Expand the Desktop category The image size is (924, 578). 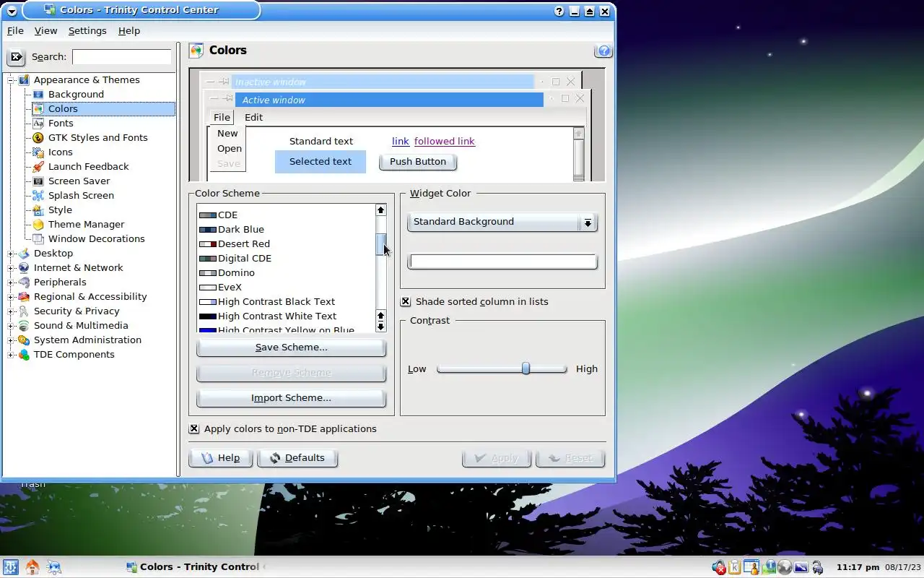coord(11,253)
